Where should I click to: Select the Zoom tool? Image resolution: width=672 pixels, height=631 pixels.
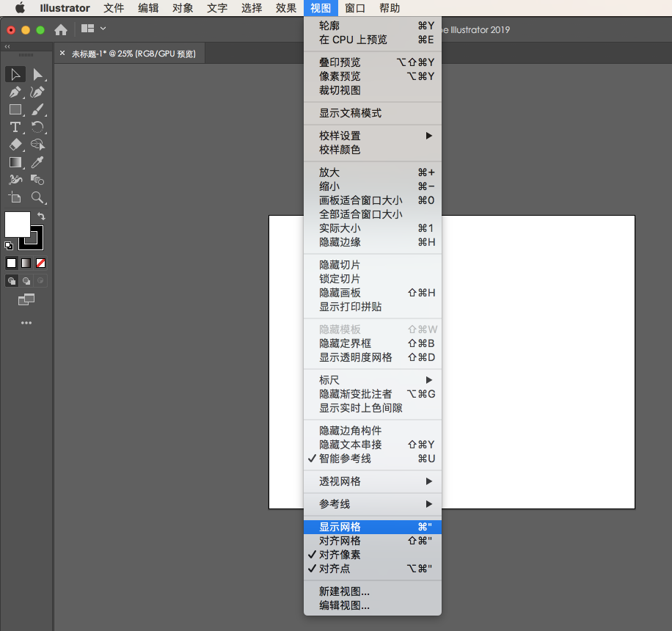pos(37,197)
